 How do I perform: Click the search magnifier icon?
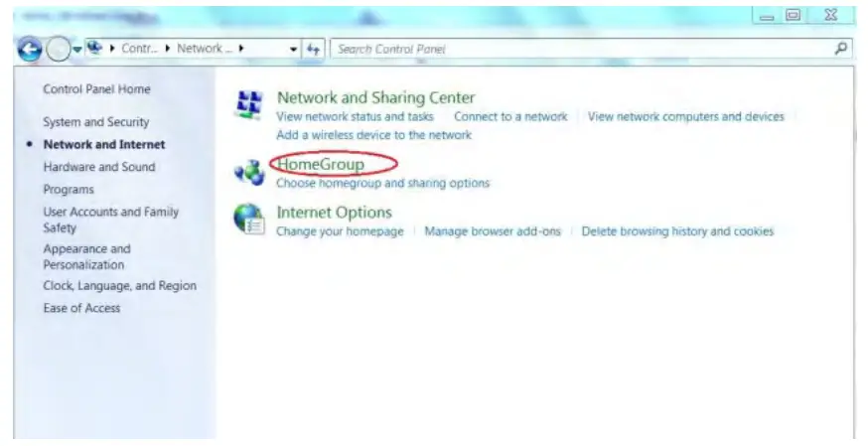point(841,49)
